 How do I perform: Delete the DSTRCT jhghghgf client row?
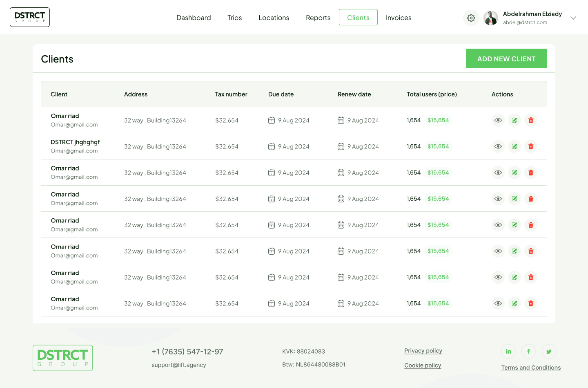tap(530, 146)
